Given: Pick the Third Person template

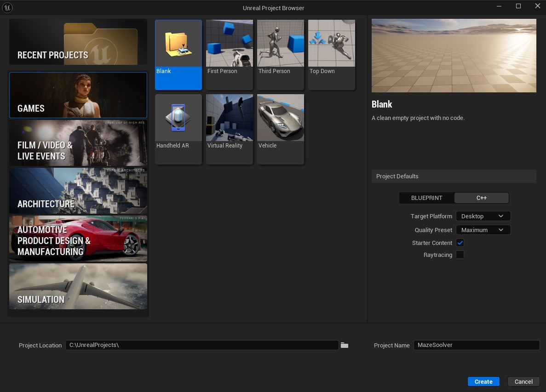Looking at the screenshot, I should [x=281, y=54].
